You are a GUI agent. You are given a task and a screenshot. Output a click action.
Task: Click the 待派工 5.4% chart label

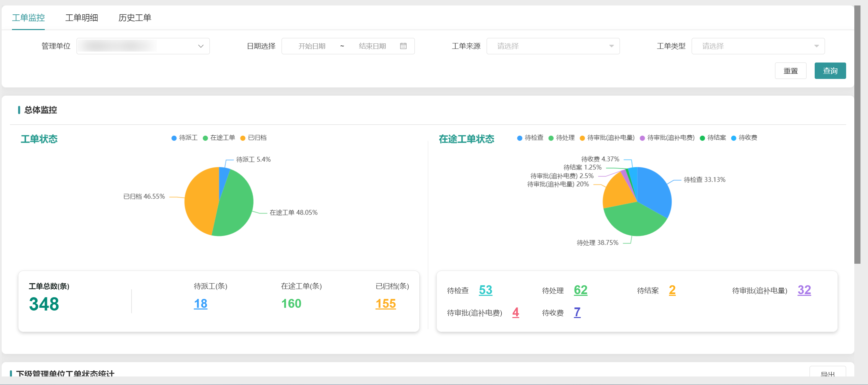[x=253, y=160]
